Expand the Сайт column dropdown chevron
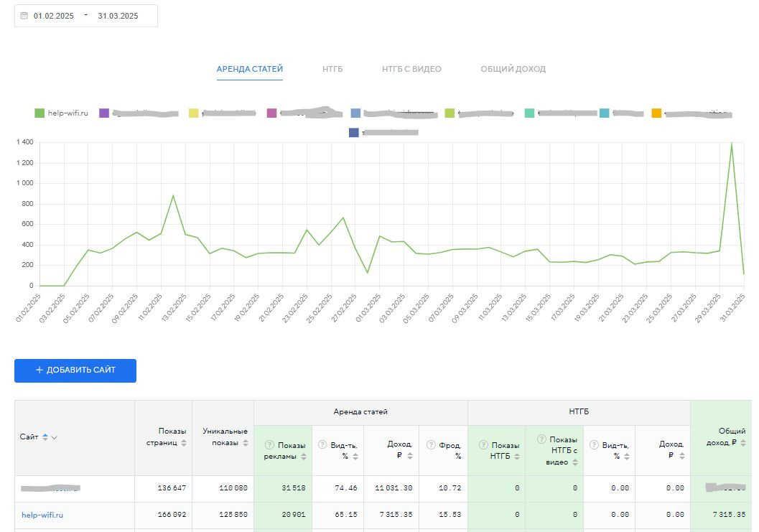The image size is (759, 532). [55, 437]
